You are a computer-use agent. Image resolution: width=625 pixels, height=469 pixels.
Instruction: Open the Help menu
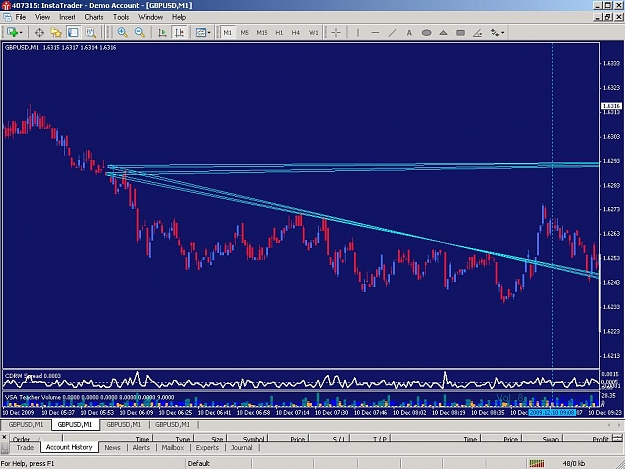[179, 17]
